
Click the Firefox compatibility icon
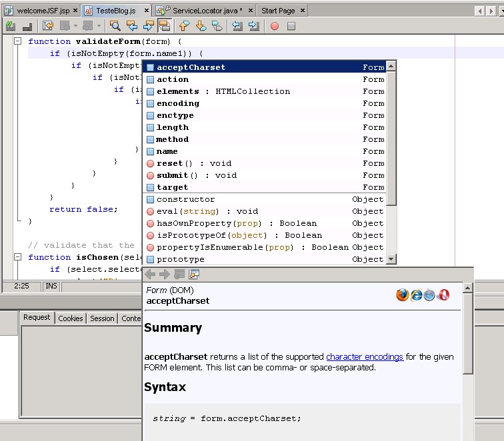(402, 295)
